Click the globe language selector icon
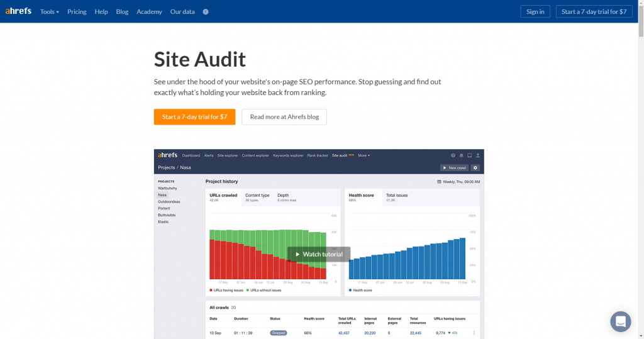 pos(206,11)
